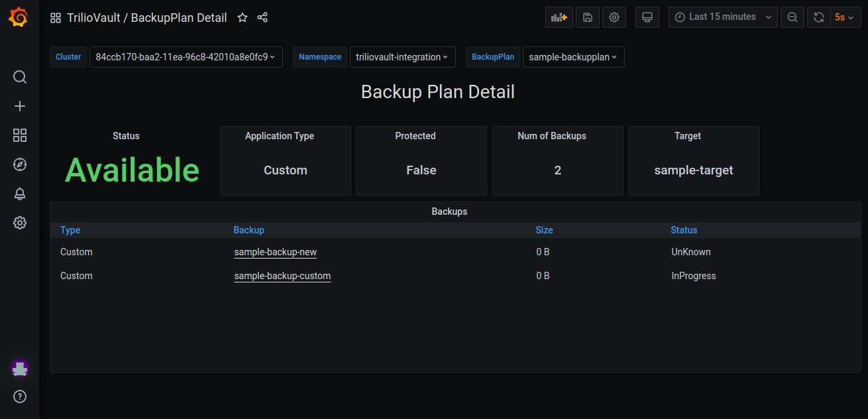Cycle view mode with monitor icon

click(x=647, y=17)
